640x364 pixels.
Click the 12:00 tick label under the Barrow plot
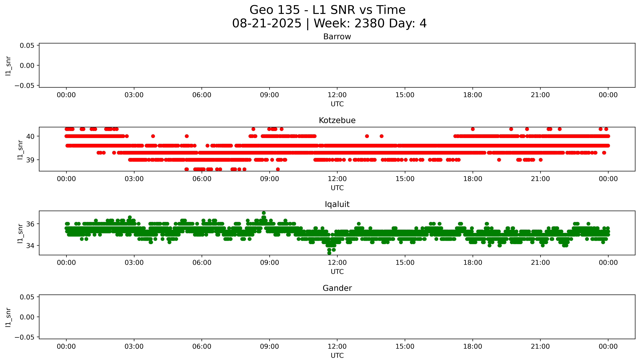pos(337,95)
